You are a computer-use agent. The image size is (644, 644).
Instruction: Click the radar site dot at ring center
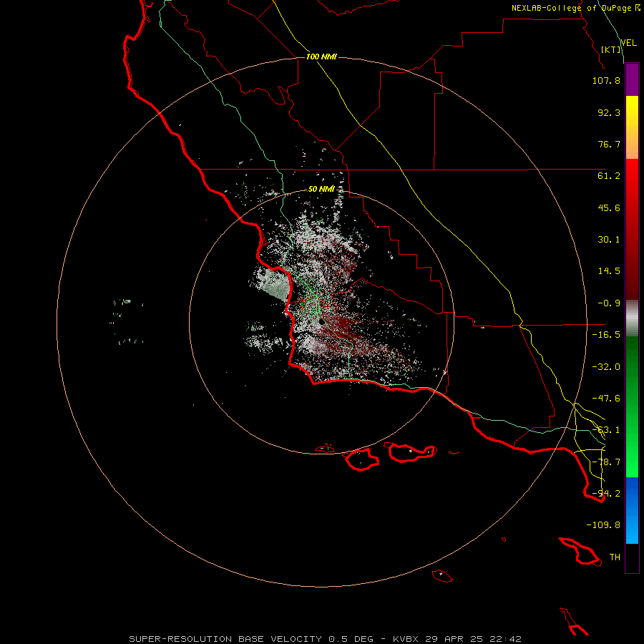pos(321,323)
